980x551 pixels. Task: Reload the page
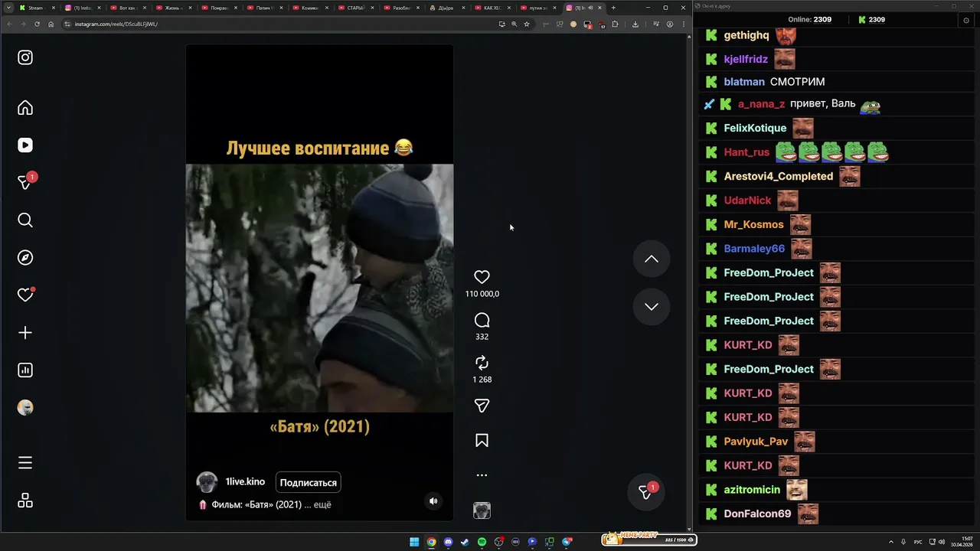click(37, 24)
